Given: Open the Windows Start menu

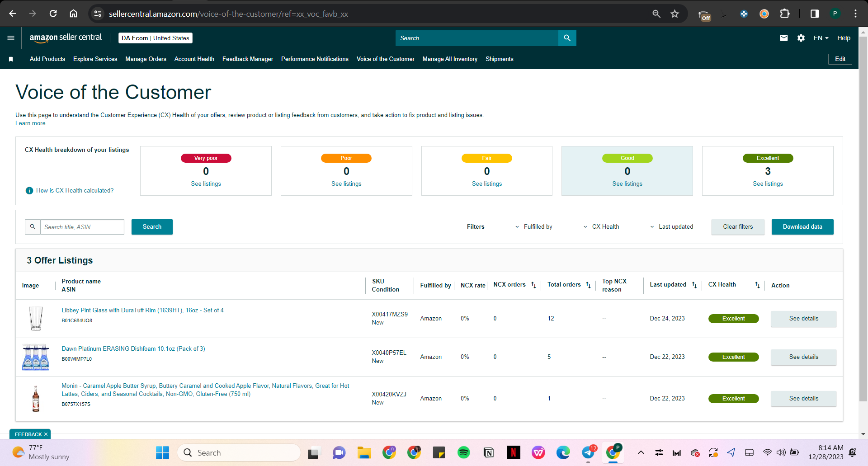Looking at the screenshot, I should 162,452.
